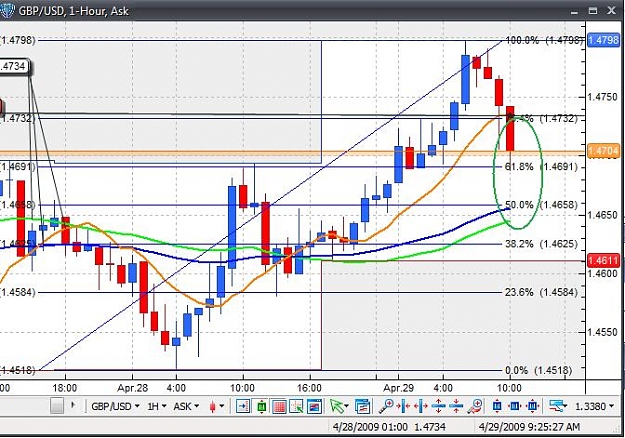
Task: Click the chart windows icon
Action: (362, 406)
